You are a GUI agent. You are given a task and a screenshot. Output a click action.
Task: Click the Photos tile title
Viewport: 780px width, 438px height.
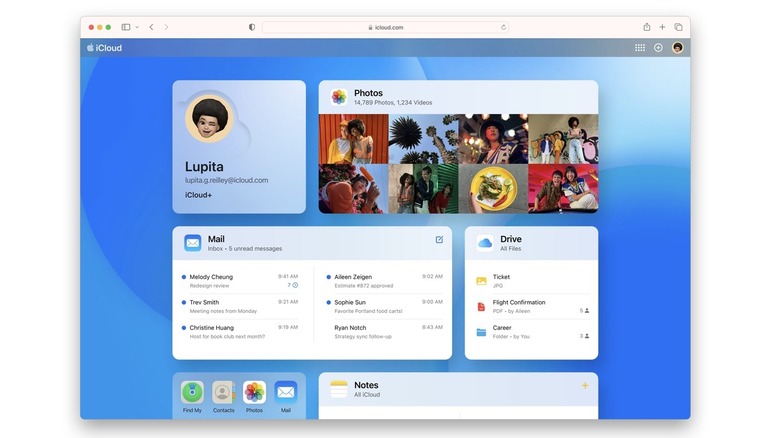[x=368, y=93]
